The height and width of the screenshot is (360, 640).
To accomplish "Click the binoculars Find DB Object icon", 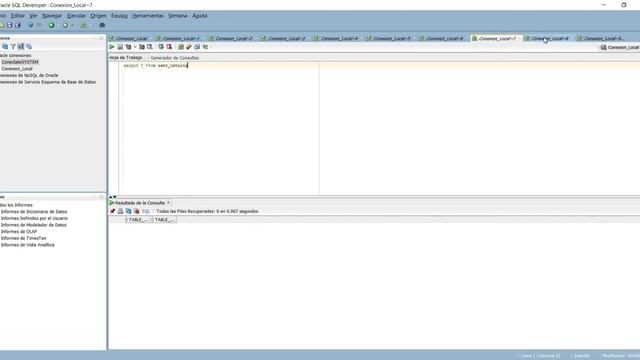I will (102, 25).
